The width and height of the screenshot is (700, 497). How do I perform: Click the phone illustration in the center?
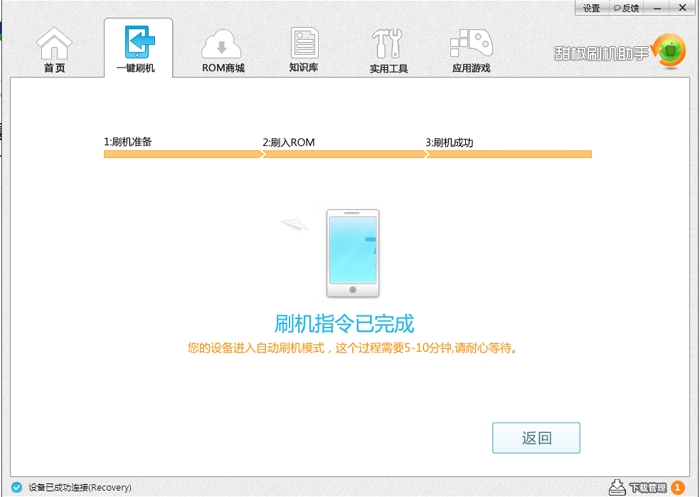click(353, 253)
